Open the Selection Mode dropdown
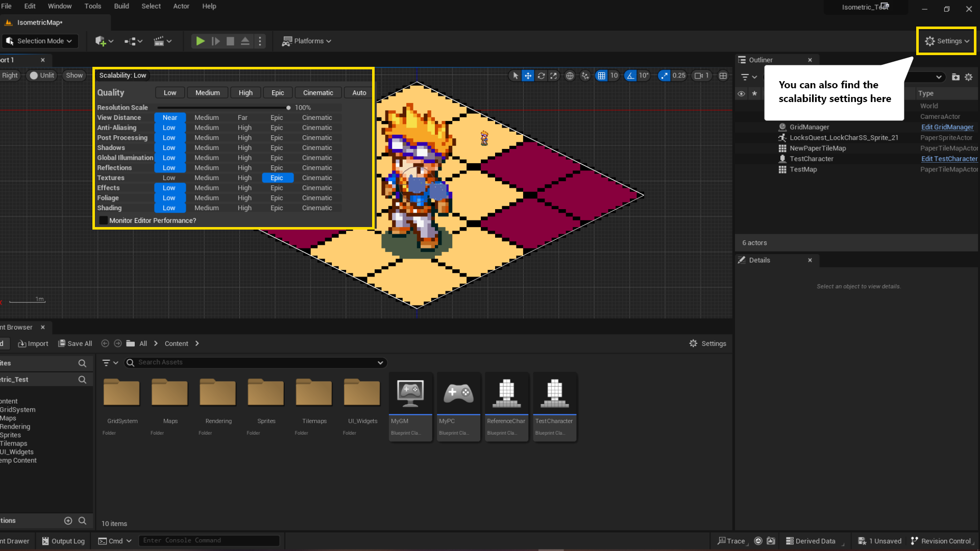 [40, 41]
